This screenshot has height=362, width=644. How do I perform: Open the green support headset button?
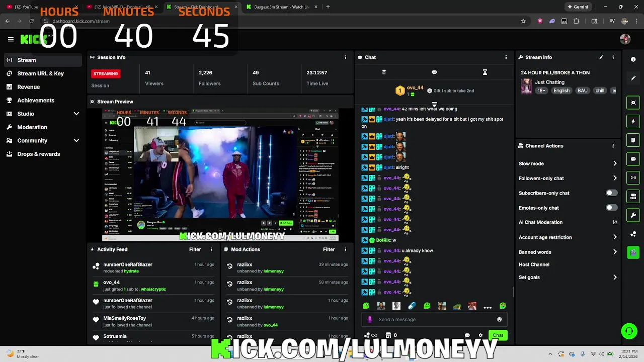pyautogui.click(x=629, y=331)
